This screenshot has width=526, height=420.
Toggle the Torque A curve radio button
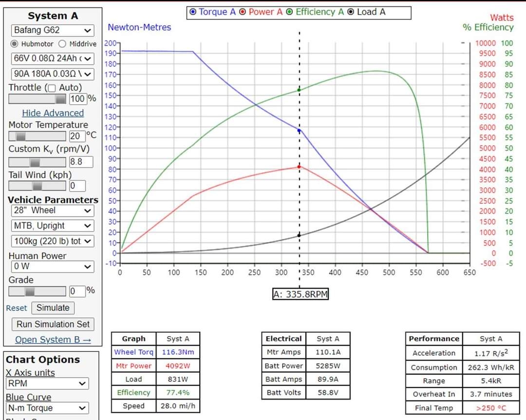click(193, 12)
